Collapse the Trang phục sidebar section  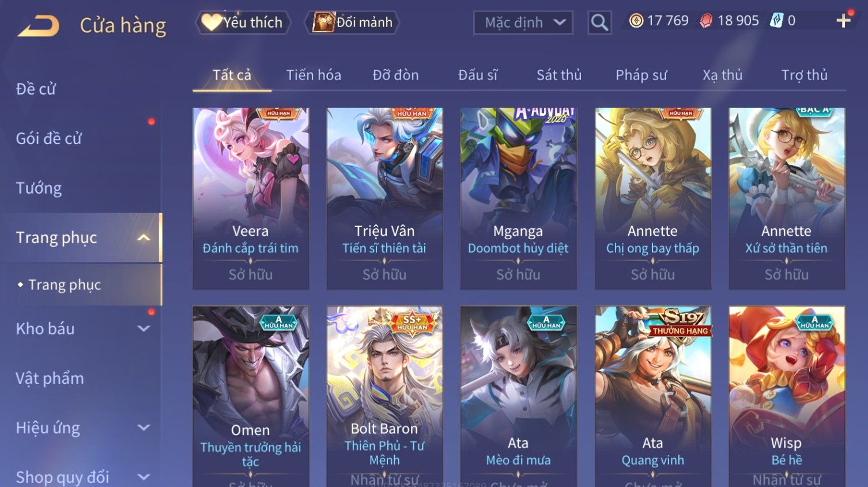coord(144,237)
